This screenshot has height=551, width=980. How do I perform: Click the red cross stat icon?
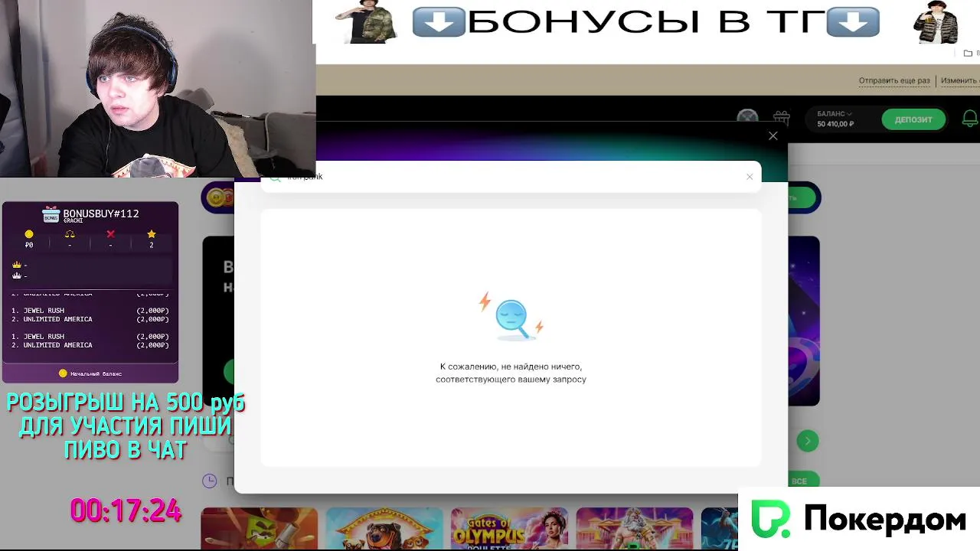[x=110, y=234]
